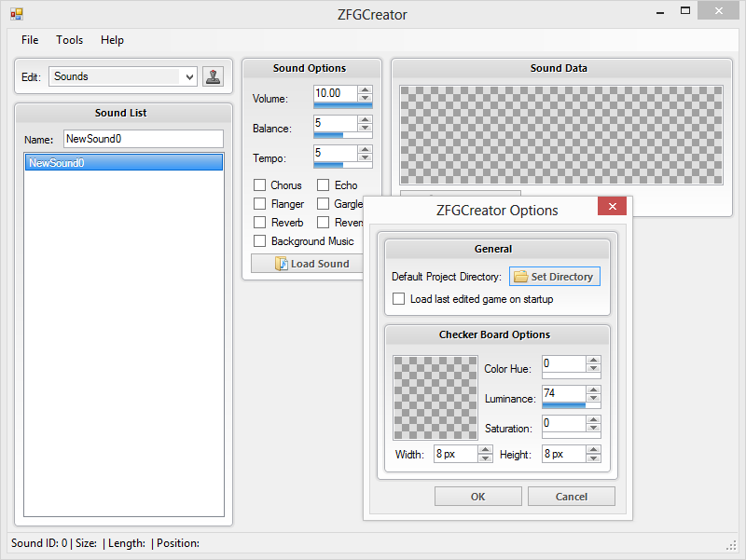The height and width of the screenshot is (560, 746).
Task: Click the Saturation value field
Action: coord(564,424)
